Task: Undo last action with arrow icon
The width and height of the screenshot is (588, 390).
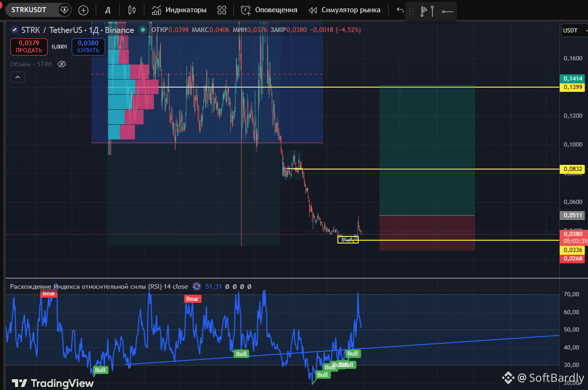Action: click(x=400, y=10)
